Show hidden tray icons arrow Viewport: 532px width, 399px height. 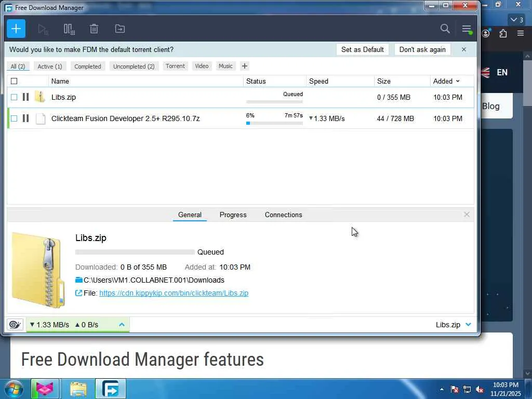[x=442, y=389]
